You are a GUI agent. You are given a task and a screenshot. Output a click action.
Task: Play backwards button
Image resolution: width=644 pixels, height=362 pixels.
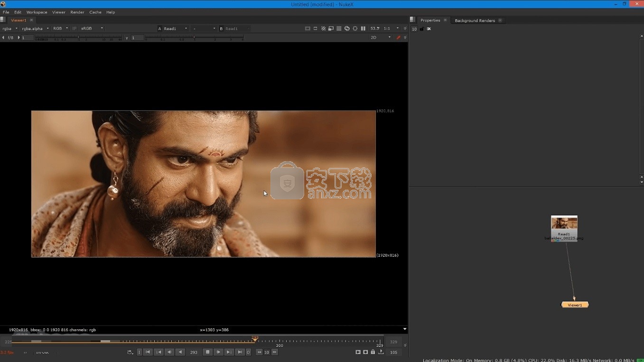pos(180,352)
